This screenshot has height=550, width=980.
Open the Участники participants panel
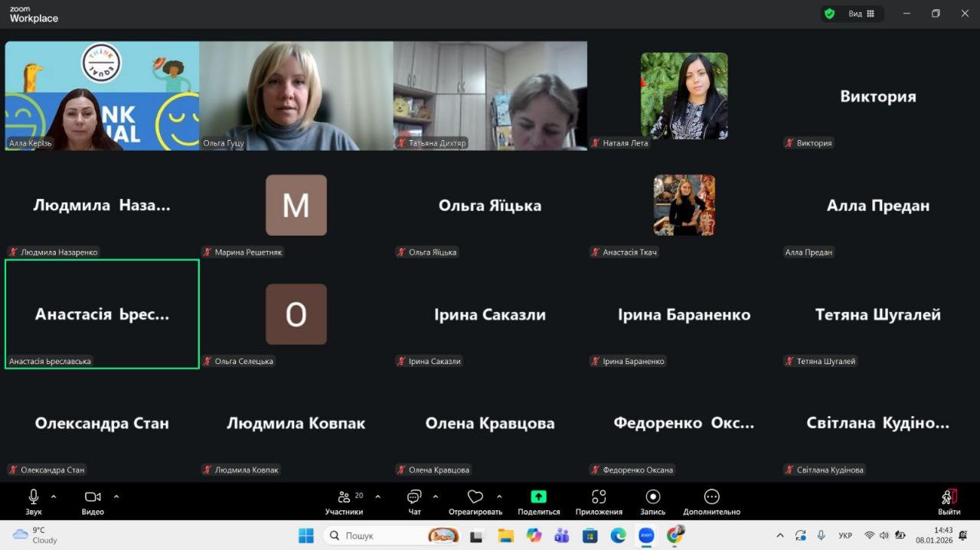[x=345, y=501]
